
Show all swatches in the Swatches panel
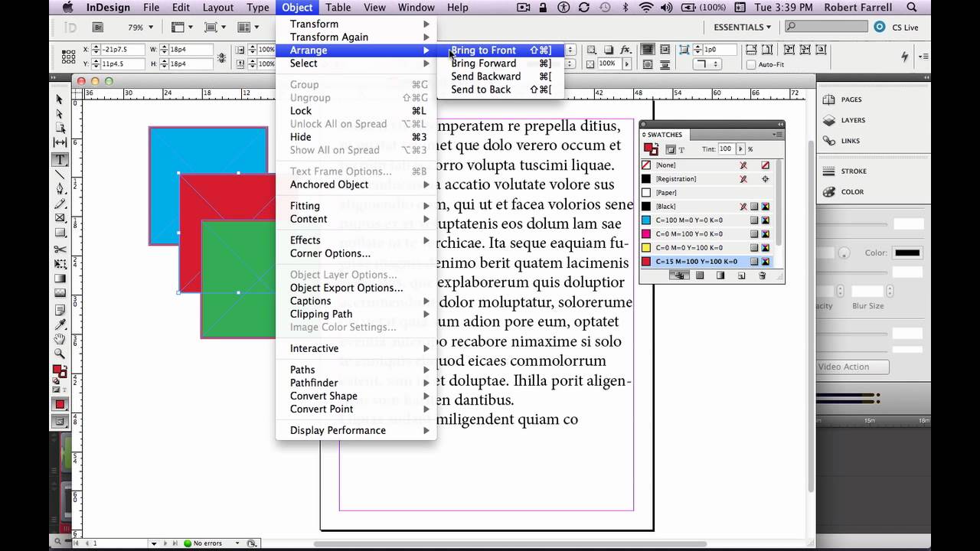(678, 275)
